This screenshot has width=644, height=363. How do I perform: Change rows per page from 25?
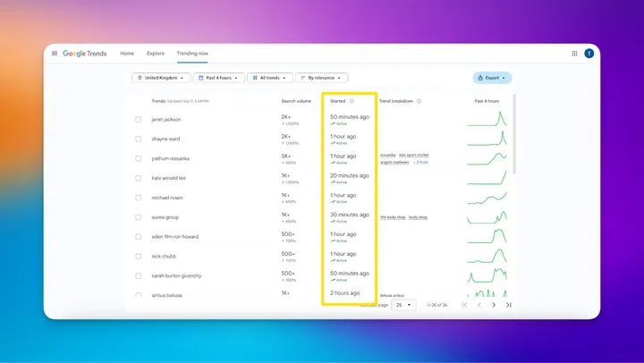click(403, 305)
